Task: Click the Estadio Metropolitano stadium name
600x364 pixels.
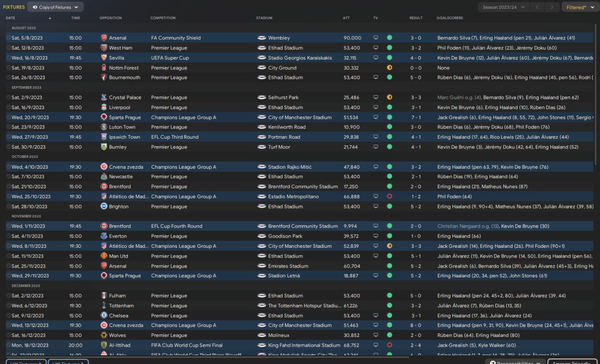Action: coord(293,197)
